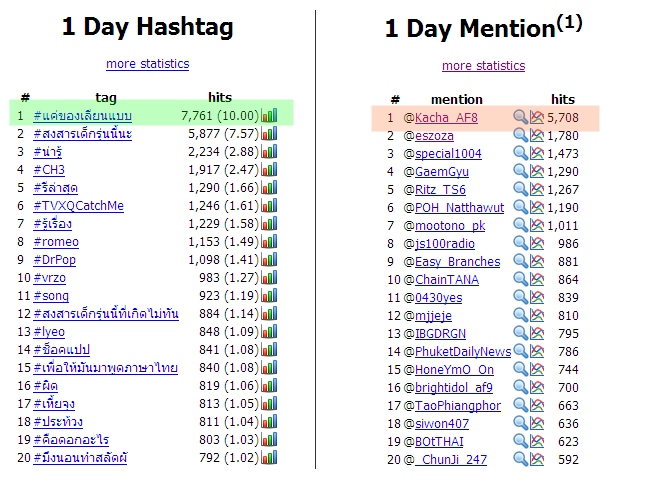Screen dimensions: 647x490
Task: Click bar chart icon for #CH3 hashtag
Action: tap(269, 170)
